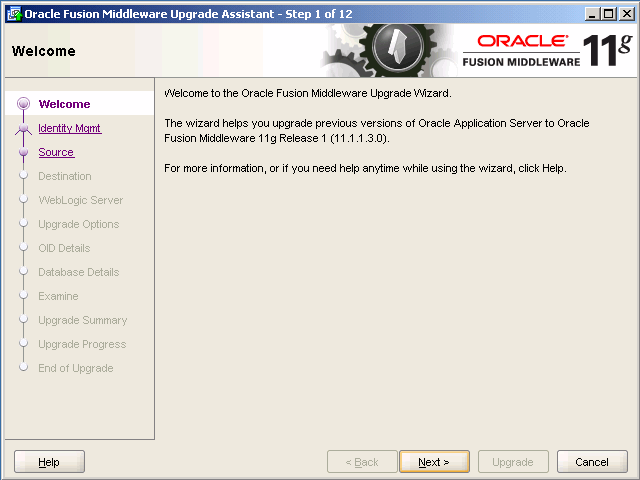Click the disabled Back button
Screen dimensions: 640x480
(x=362, y=462)
